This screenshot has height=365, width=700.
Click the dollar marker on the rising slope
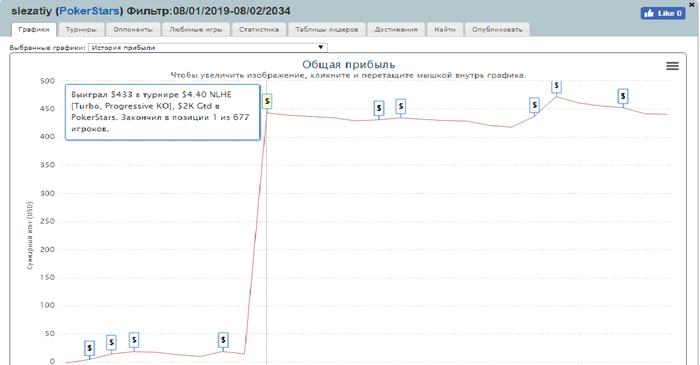[x=534, y=105]
